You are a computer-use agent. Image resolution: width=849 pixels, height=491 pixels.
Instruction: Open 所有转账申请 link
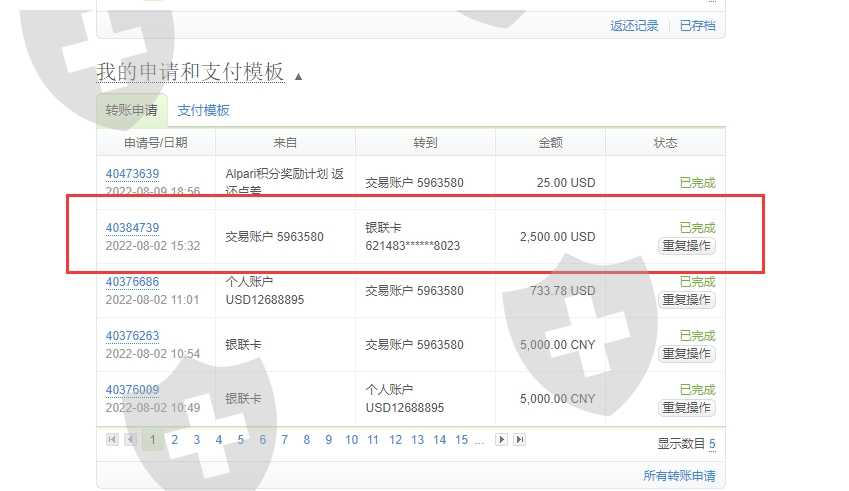pyautogui.click(x=679, y=476)
